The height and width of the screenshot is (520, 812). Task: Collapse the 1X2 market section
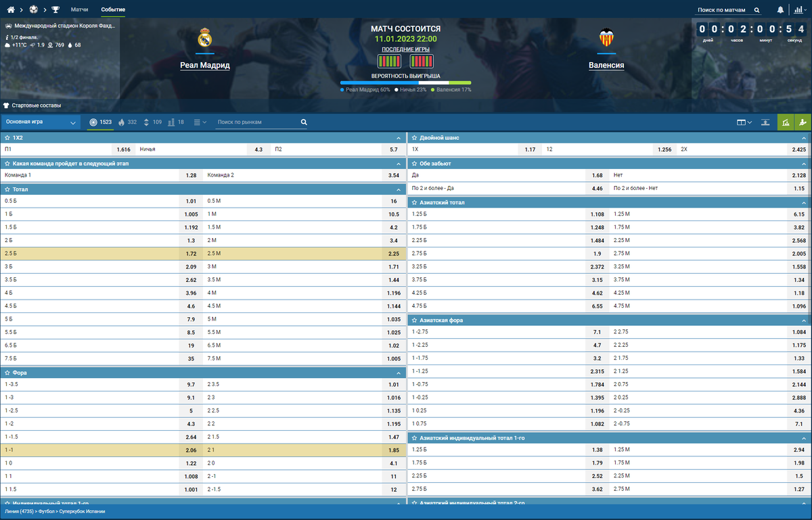pos(398,137)
